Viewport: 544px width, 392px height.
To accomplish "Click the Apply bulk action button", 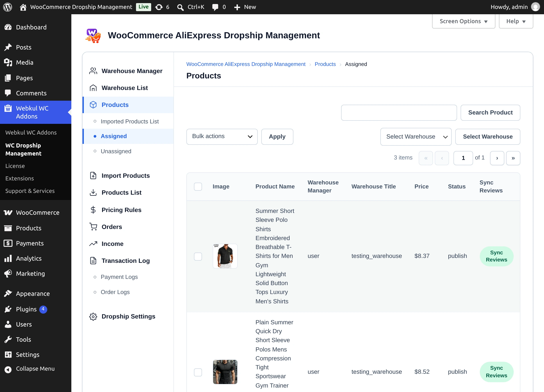I will [x=277, y=137].
